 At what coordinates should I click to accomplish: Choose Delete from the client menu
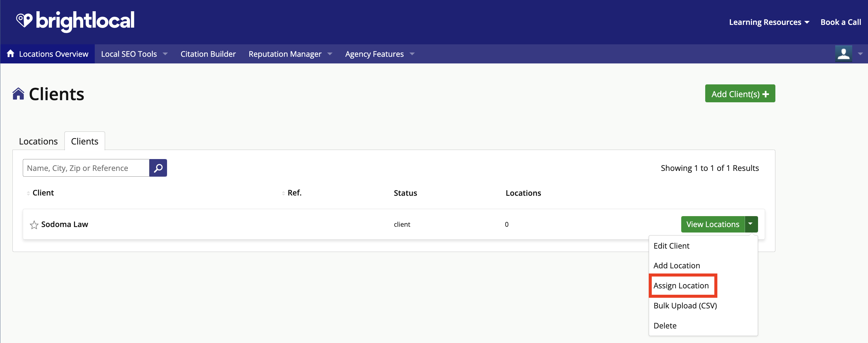[x=665, y=325]
